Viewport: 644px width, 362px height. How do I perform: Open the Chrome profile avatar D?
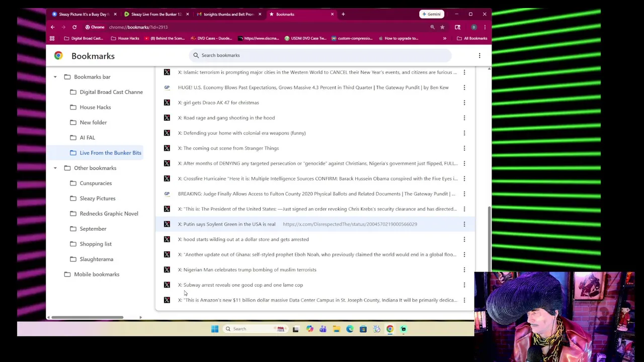(473, 27)
